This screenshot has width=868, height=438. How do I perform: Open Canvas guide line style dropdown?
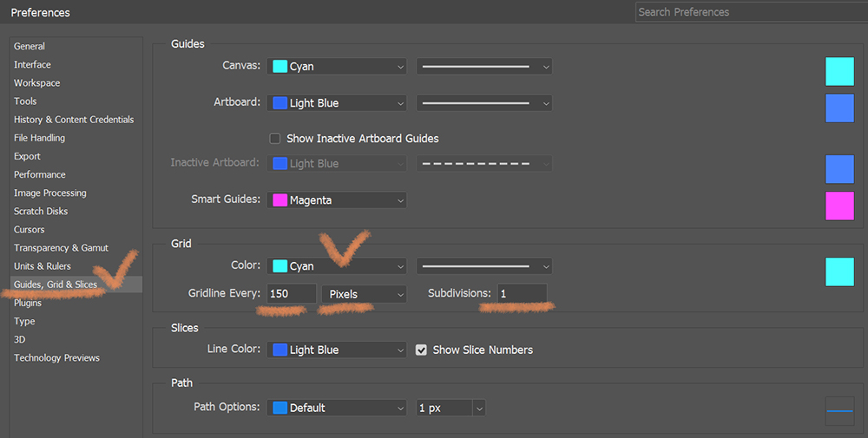click(484, 67)
